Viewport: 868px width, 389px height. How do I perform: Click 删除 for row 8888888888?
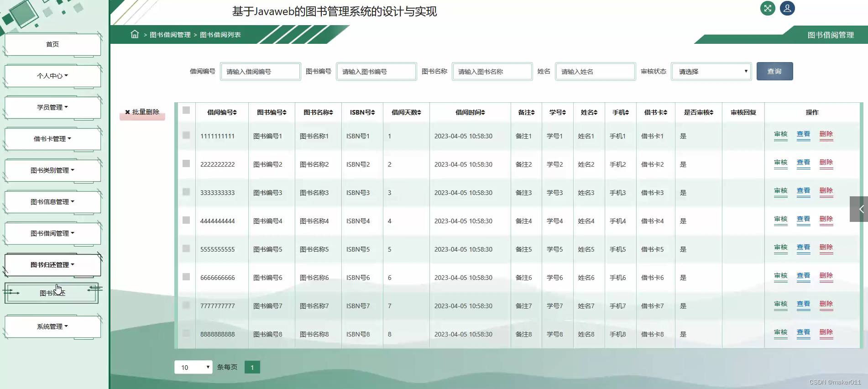click(826, 332)
